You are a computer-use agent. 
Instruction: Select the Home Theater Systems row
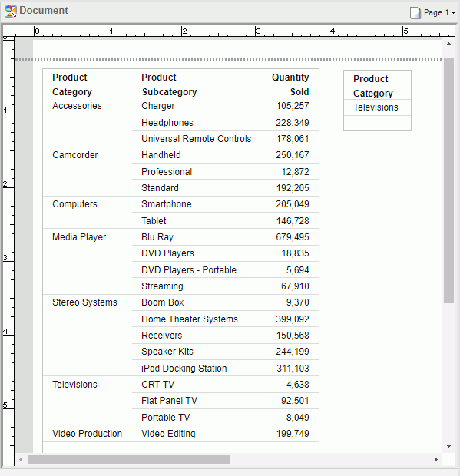pyautogui.click(x=225, y=319)
